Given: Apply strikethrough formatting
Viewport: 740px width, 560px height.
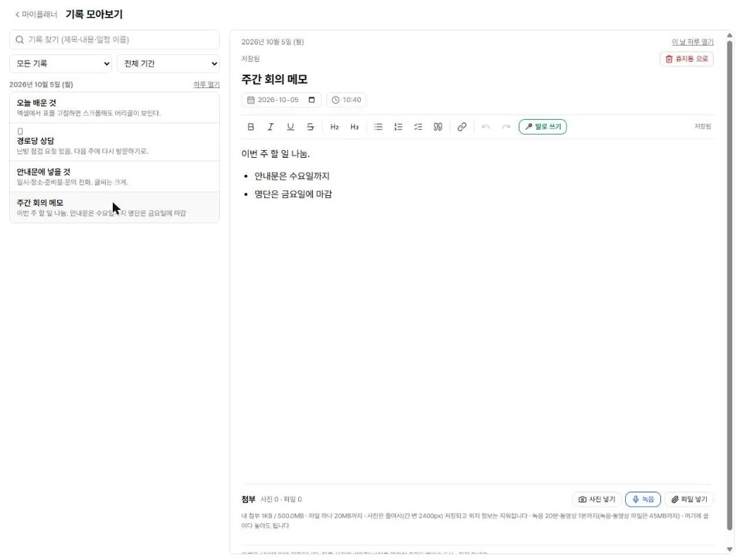Looking at the screenshot, I should point(310,126).
